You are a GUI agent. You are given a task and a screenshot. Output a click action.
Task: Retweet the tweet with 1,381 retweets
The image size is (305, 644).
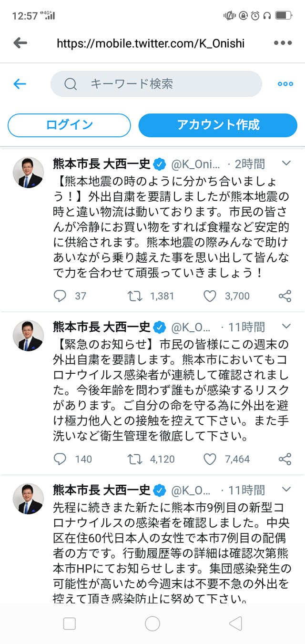[x=135, y=296]
